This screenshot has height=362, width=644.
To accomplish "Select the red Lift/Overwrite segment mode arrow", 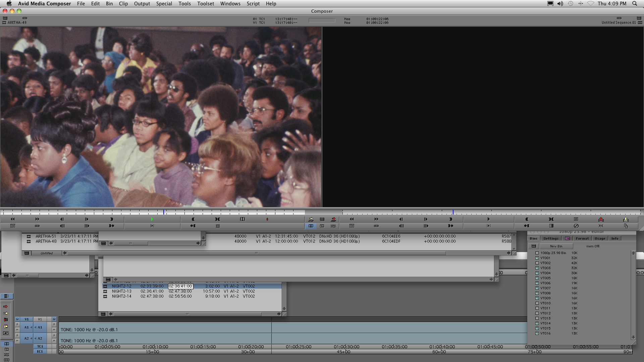I will point(5,307).
